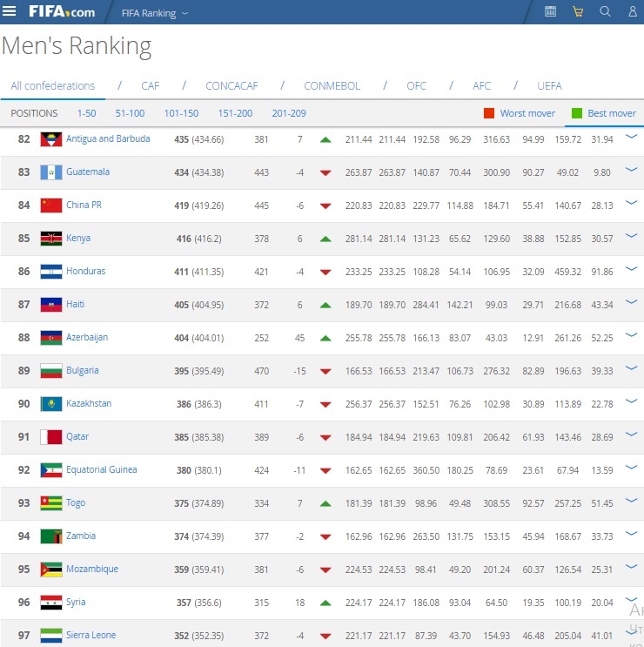Open search with the magnifier icon
The image size is (644, 647).
pos(605,12)
